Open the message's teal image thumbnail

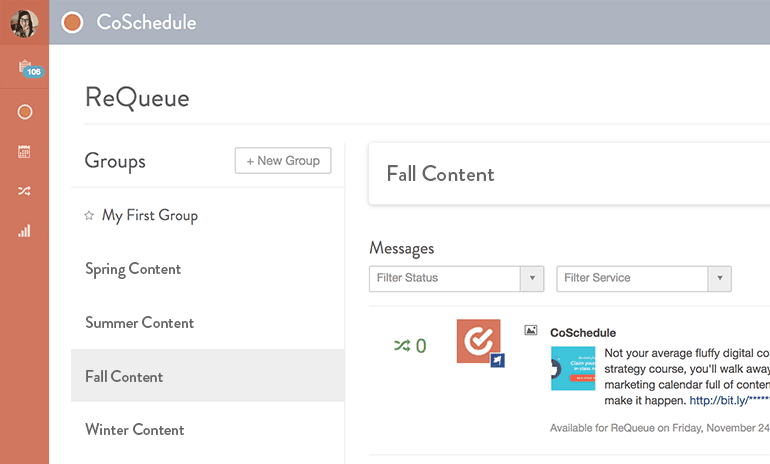coord(573,368)
